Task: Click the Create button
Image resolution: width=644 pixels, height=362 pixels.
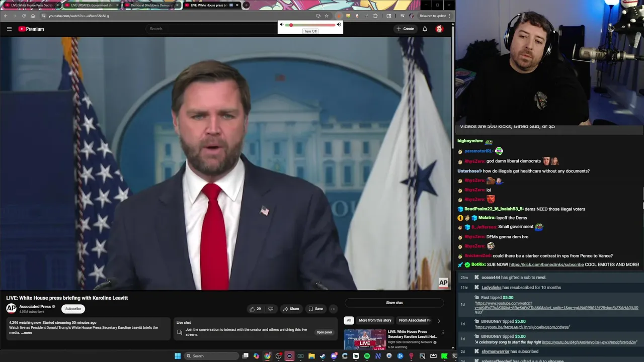Action: (405, 29)
